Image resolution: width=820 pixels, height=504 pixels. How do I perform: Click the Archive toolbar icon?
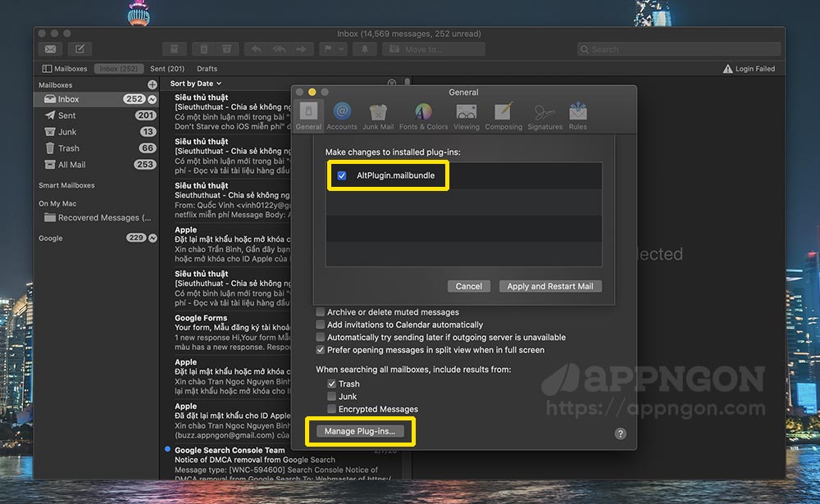pyautogui.click(x=174, y=49)
